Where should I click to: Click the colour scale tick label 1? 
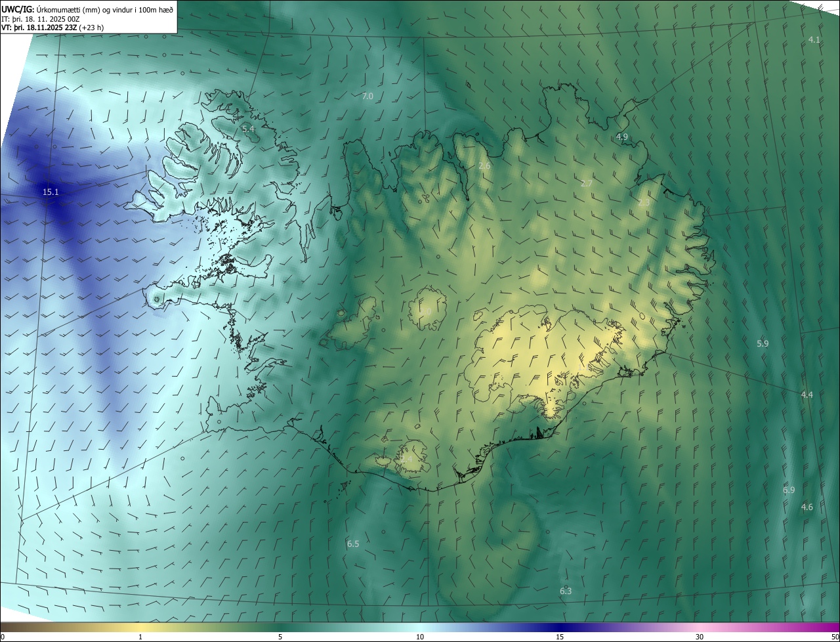click(x=140, y=637)
